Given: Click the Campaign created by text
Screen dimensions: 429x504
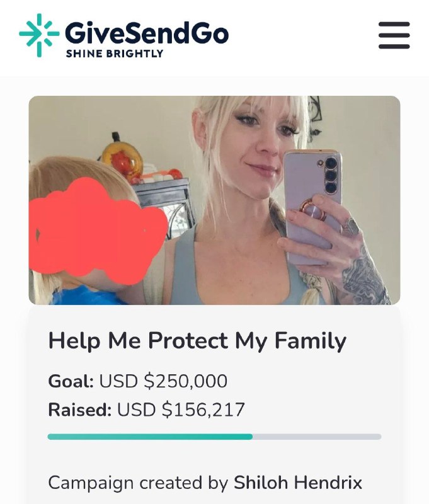Looking at the screenshot, I should pos(139,483).
